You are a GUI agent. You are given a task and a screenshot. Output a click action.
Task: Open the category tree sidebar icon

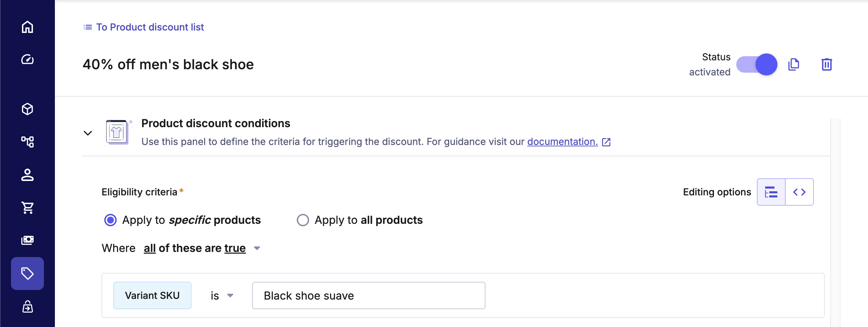point(27,142)
